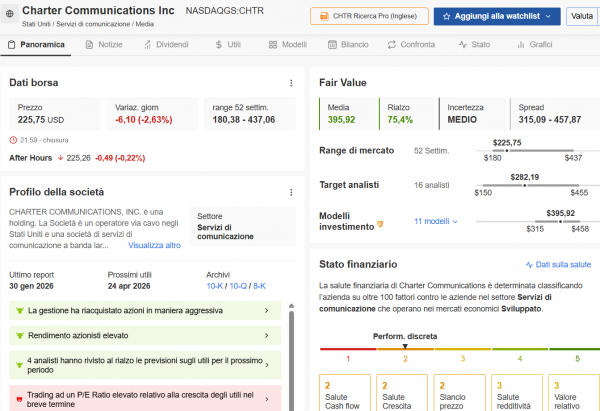Image resolution: width=600 pixels, height=411 pixels.
Task: Open the 10-K filing link
Action: pos(215,286)
